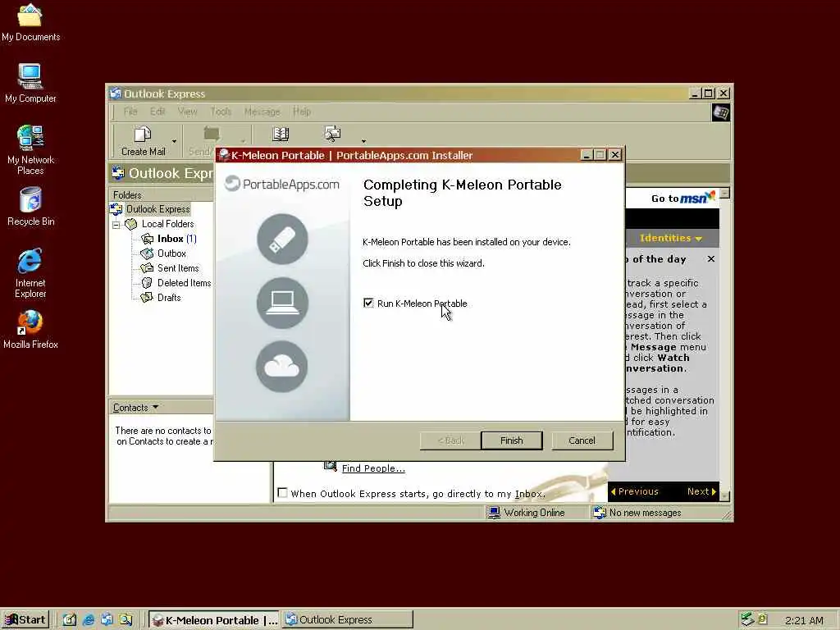Click Cancel button in installer
Viewport: 840px width, 630px height.
pyautogui.click(x=582, y=441)
